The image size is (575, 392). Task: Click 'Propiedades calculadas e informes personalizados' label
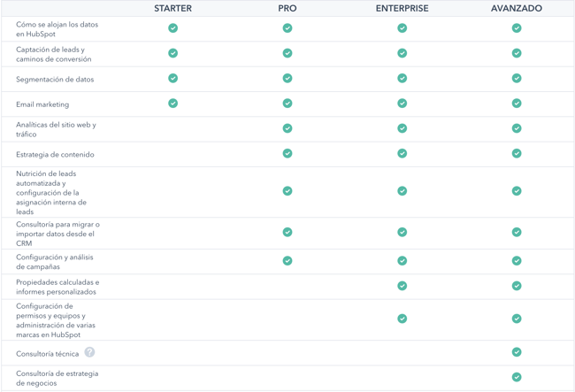[57, 287]
